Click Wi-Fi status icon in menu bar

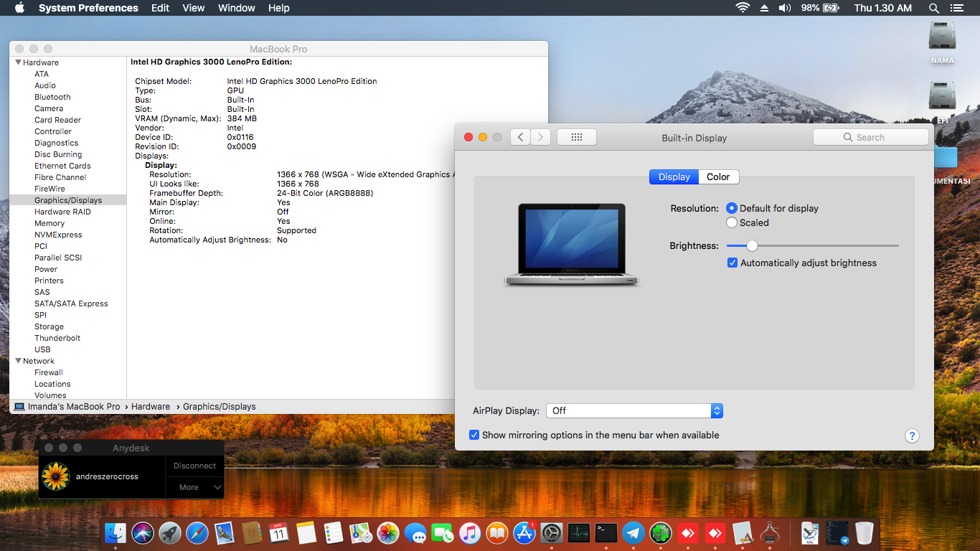[743, 8]
